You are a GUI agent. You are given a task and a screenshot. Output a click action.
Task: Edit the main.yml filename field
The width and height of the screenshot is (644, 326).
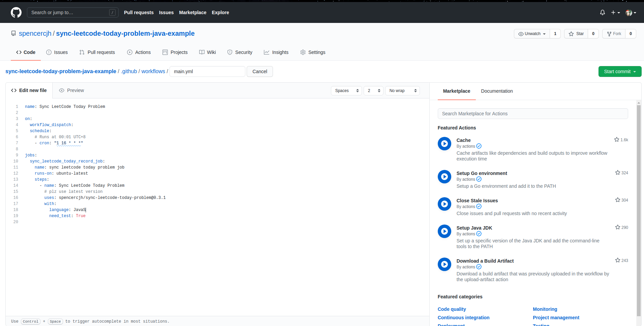pyautogui.click(x=207, y=71)
